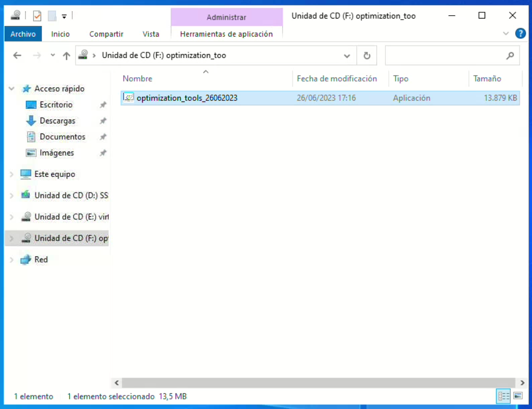Expand the Este equipo tree node
The height and width of the screenshot is (409, 532).
point(11,175)
